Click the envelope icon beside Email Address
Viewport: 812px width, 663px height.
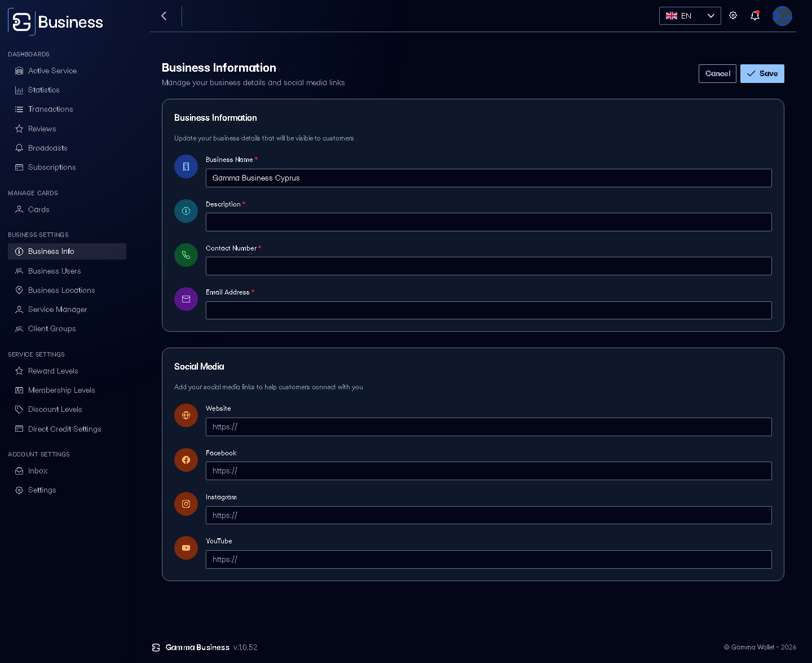[x=186, y=299]
